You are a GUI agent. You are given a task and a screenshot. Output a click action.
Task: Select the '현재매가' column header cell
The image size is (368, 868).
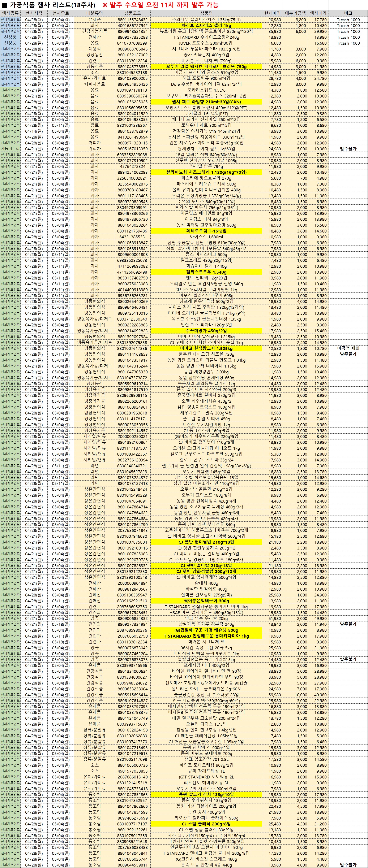click(x=273, y=13)
